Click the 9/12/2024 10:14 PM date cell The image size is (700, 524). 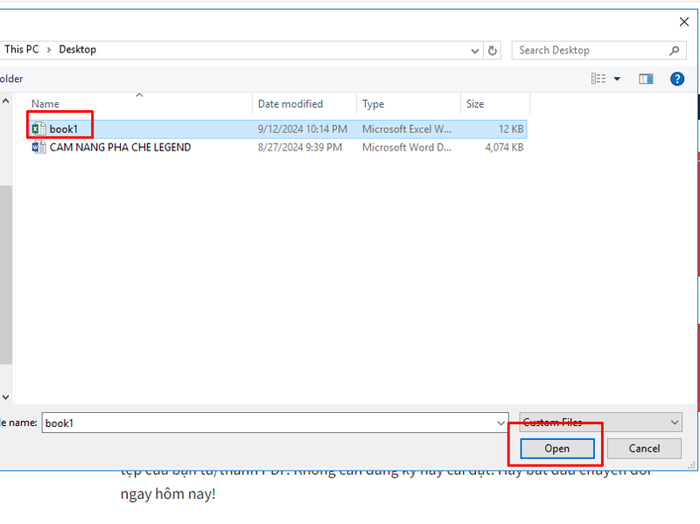(x=302, y=129)
